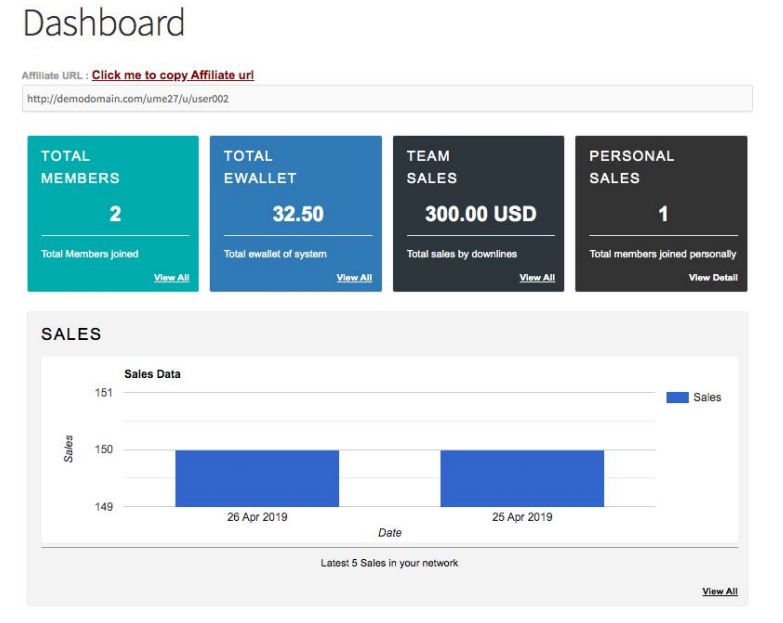Click the Personal Sales card
The width and height of the screenshot is (783, 623).
point(661,214)
